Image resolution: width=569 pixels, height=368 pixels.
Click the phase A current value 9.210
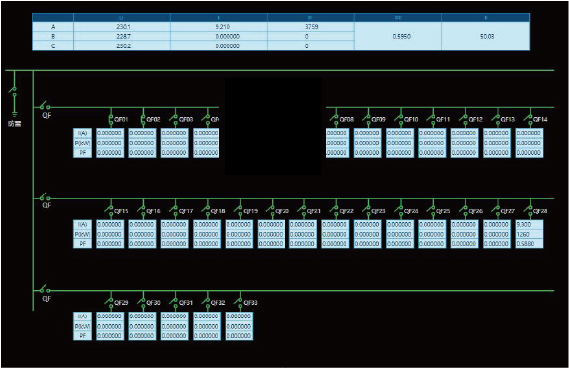[219, 27]
